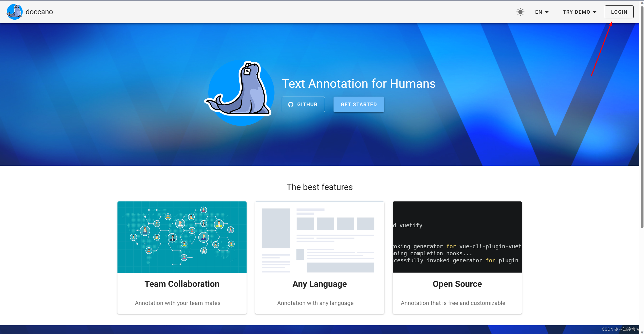
Task: Click the doccano brand name text
Action: click(39, 12)
